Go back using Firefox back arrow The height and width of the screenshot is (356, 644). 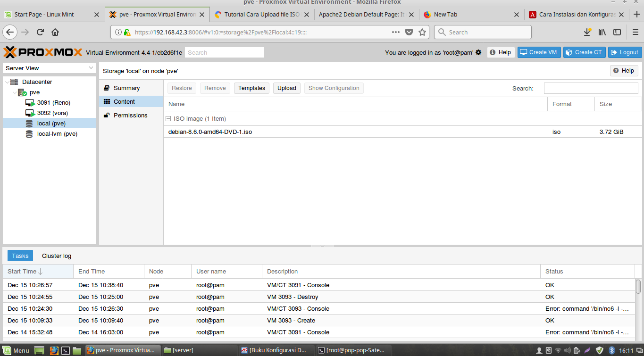(10, 32)
